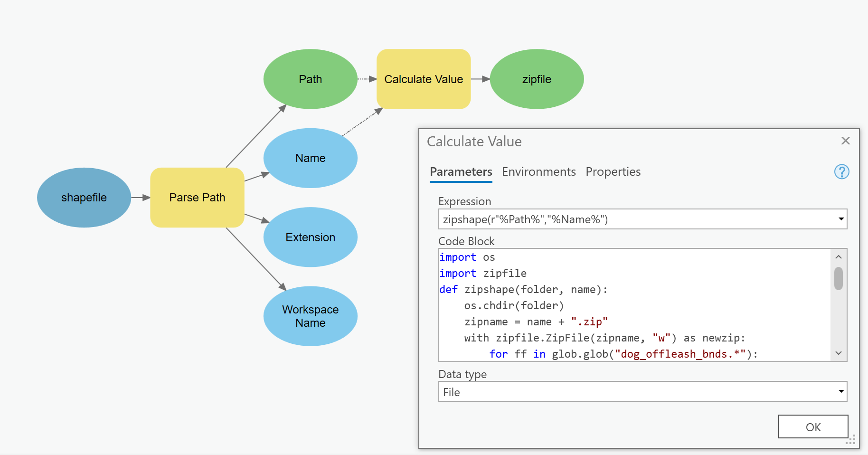The image size is (868, 455).
Task: Switch to the Environments tab
Action: tap(538, 172)
